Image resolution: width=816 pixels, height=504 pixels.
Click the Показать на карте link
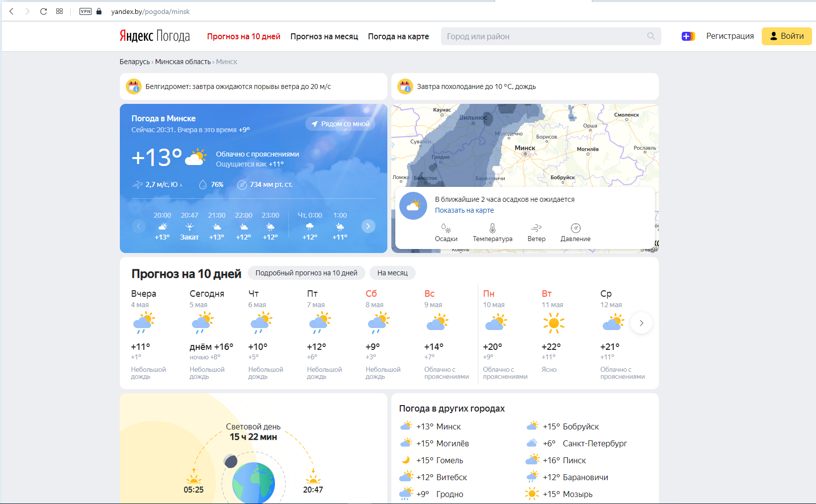[x=464, y=210]
